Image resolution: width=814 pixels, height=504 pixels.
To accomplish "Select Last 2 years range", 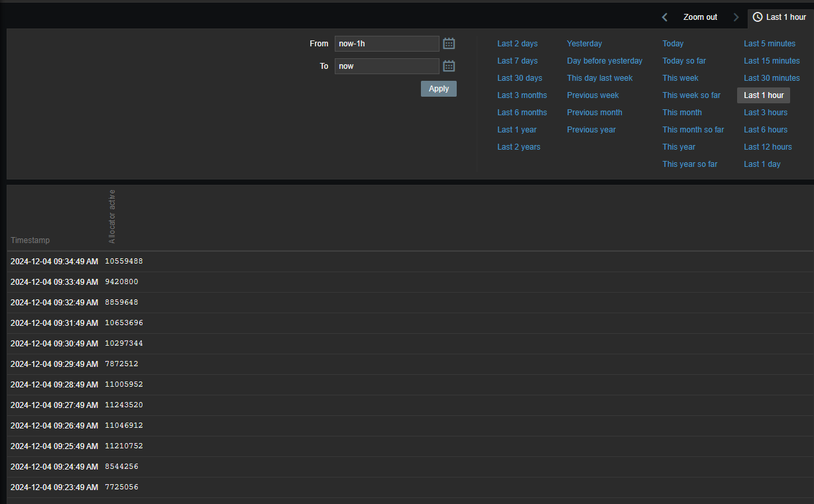I will [519, 147].
